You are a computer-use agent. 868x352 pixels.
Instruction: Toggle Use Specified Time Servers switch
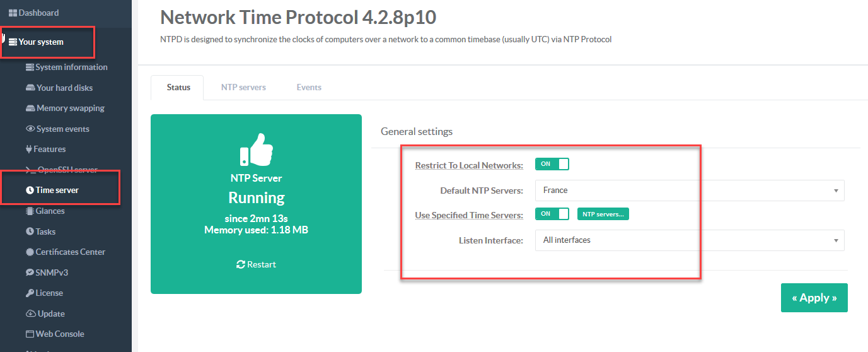(x=552, y=214)
